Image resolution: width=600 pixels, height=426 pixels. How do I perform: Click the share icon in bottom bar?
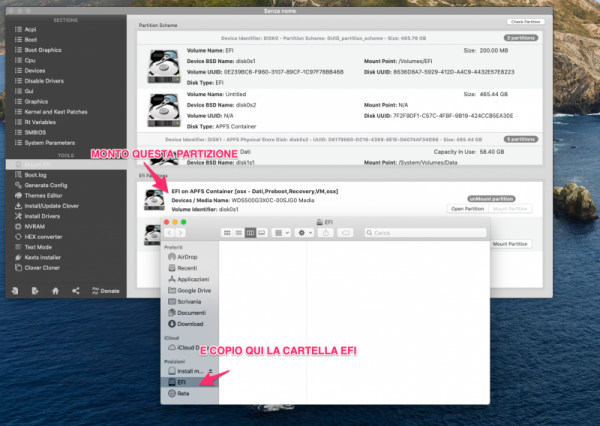tap(76, 291)
